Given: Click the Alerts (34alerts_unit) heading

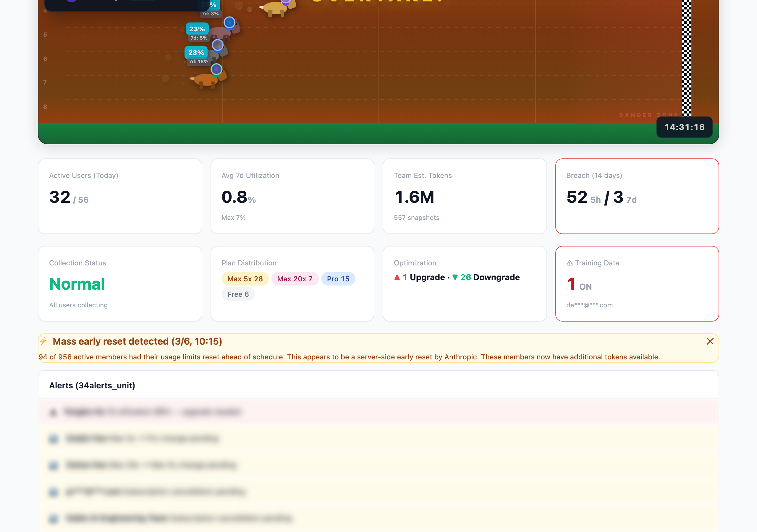Looking at the screenshot, I should tap(92, 385).
